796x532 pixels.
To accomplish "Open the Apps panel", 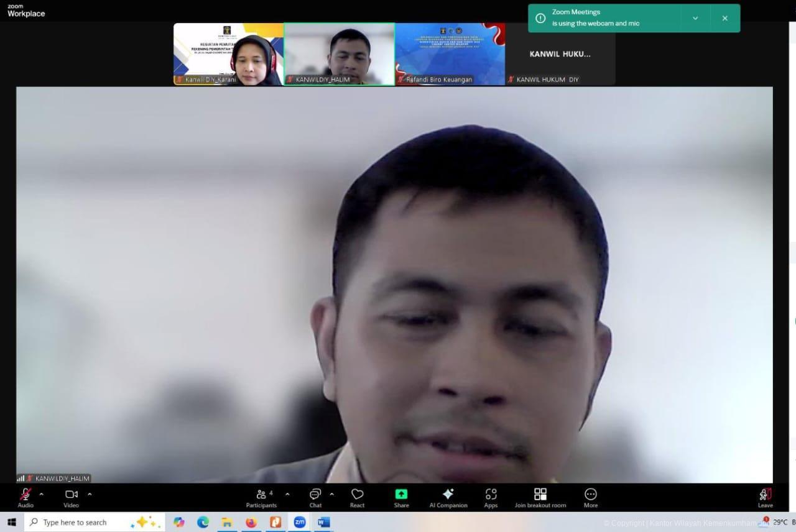I will point(491,497).
